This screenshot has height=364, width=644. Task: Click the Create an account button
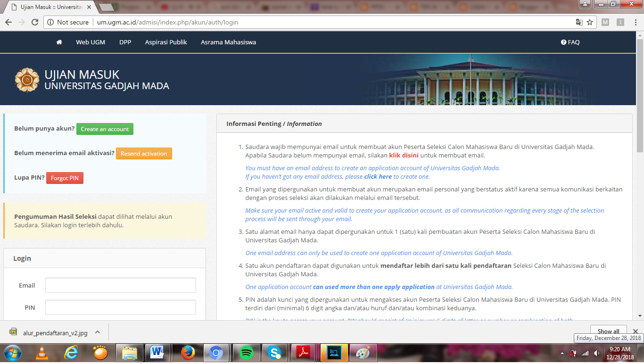105,129
